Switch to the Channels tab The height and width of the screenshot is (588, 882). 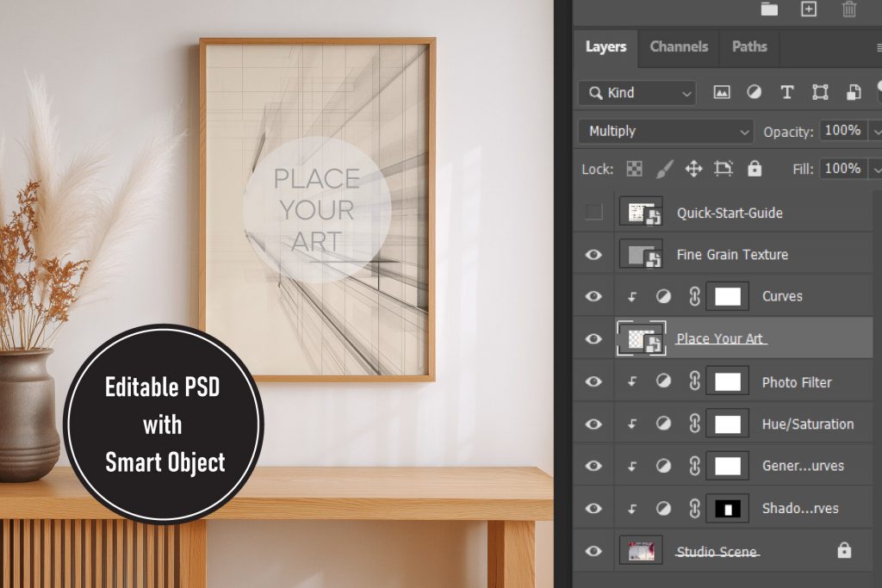[x=679, y=46]
